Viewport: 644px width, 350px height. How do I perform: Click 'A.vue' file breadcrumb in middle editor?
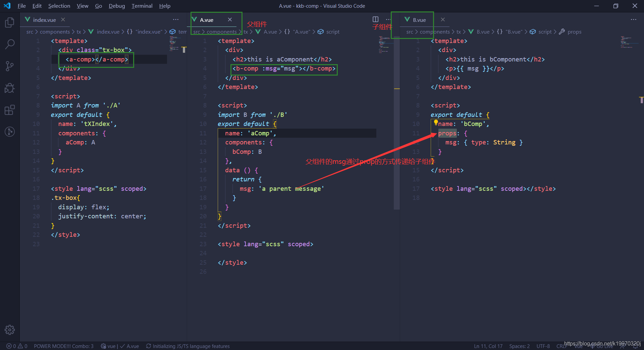click(270, 32)
